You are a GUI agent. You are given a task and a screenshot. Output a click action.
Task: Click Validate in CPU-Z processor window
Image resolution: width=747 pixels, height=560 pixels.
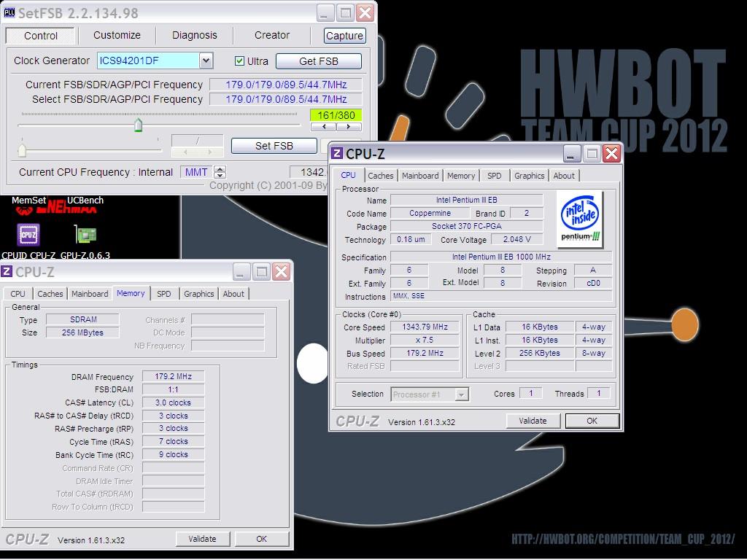533,421
